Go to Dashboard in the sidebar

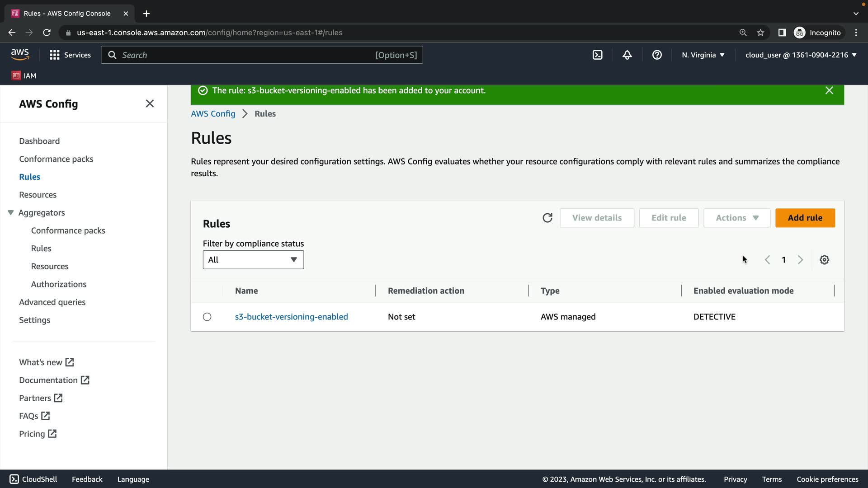click(x=39, y=141)
